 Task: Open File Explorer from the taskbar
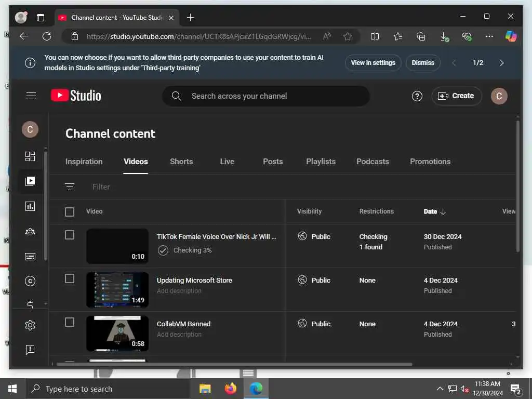(205, 389)
